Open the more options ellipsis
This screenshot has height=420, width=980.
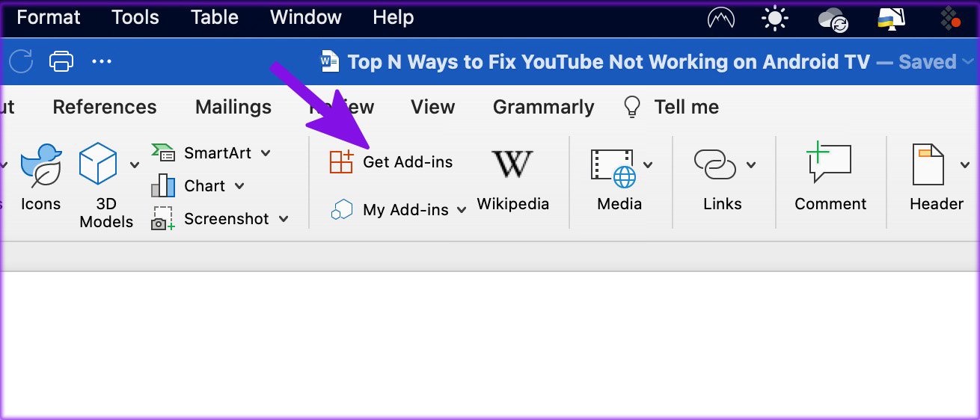[102, 62]
